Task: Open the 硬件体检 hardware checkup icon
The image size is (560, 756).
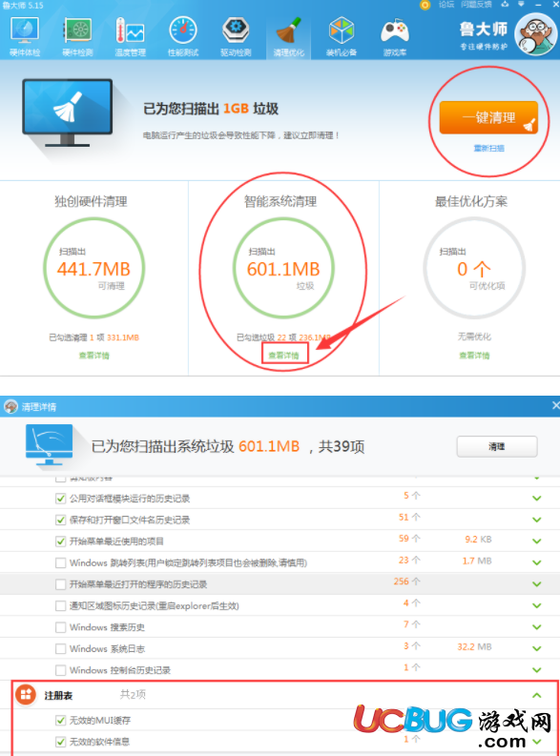Action: pos(25,36)
